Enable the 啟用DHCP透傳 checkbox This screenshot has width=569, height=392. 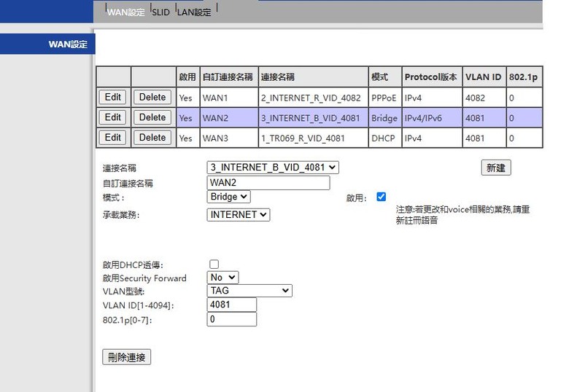[214, 264]
